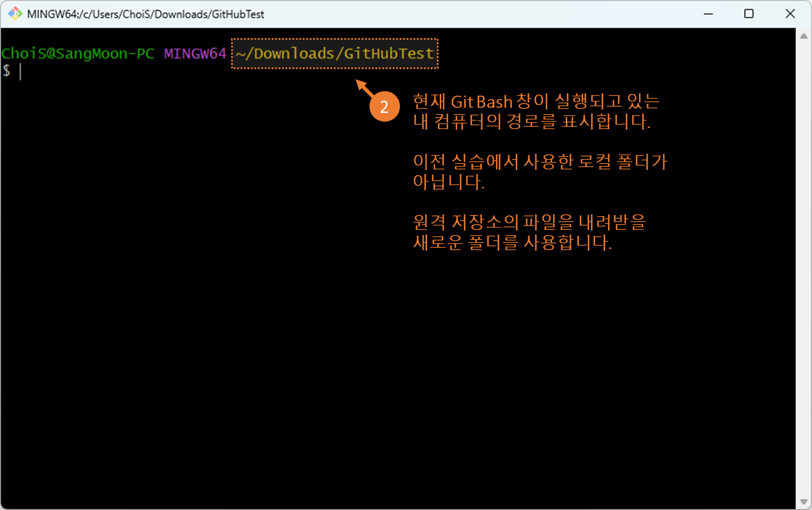812x510 pixels.
Task: Minimize the MINGW64 terminal window
Action: [x=708, y=14]
